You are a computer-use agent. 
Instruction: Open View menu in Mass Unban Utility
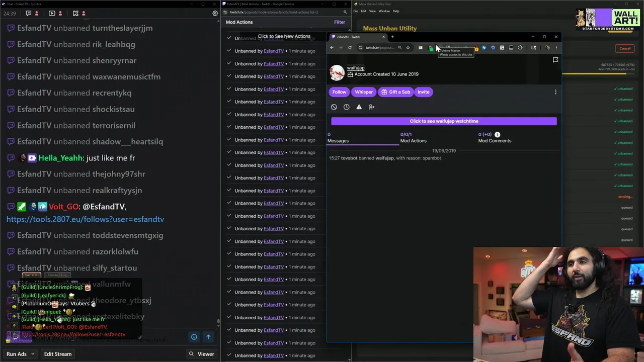[372, 11]
